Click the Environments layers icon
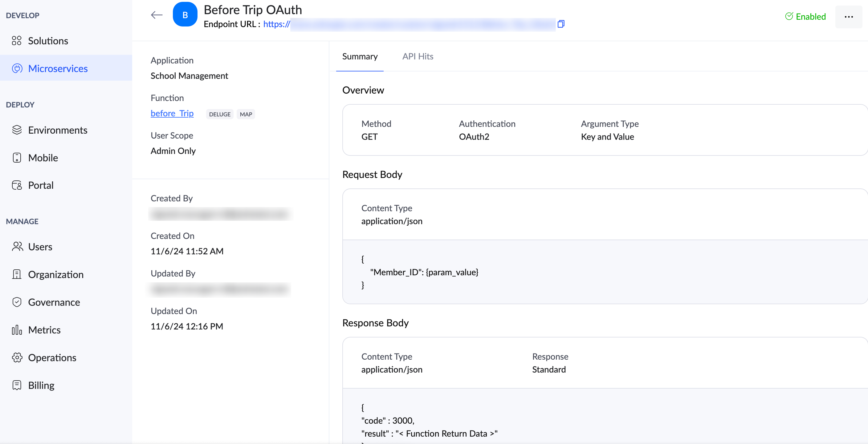Viewport: 868px width, 444px height. click(17, 130)
